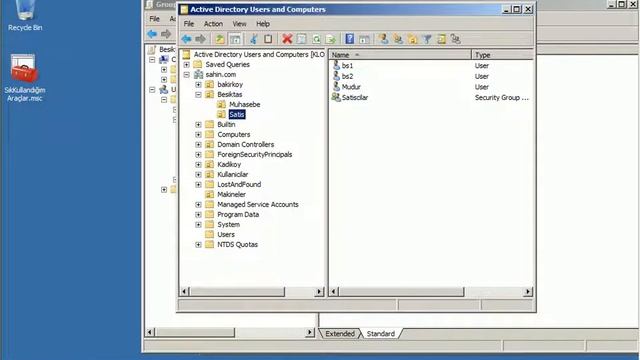Expand the bakirkoy OU
The height and width of the screenshot is (360, 640).
point(198,84)
